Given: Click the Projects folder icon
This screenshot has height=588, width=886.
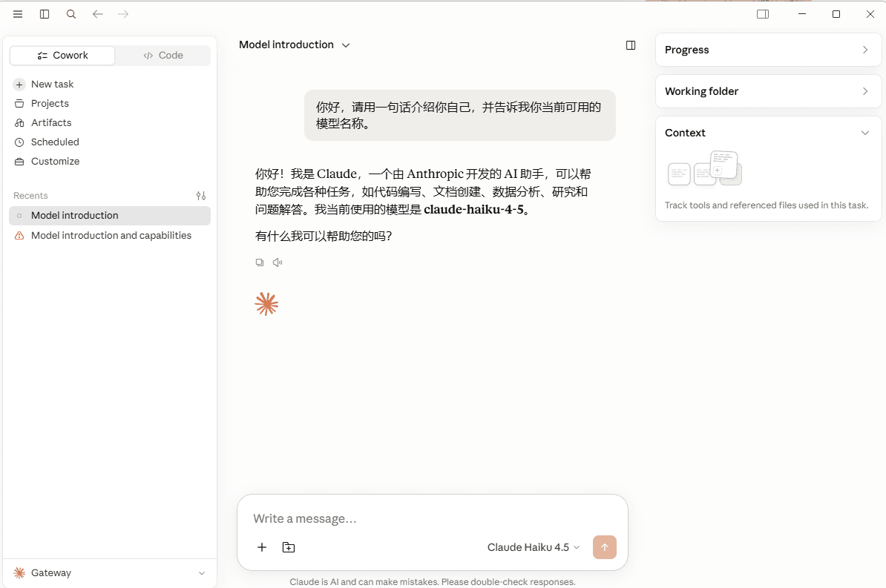Looking at the screenshot, I should click(19, 103).
